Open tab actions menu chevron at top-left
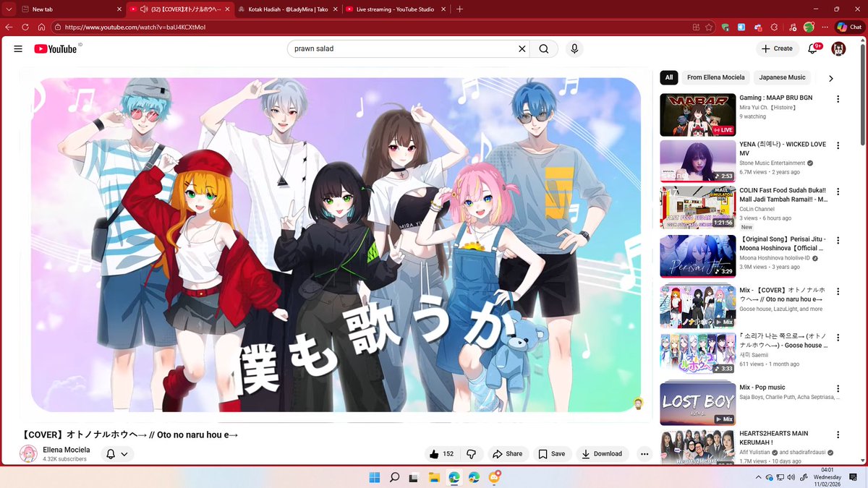Image resolution: width=868 pixels, height=488 pixels. (8, 9)
